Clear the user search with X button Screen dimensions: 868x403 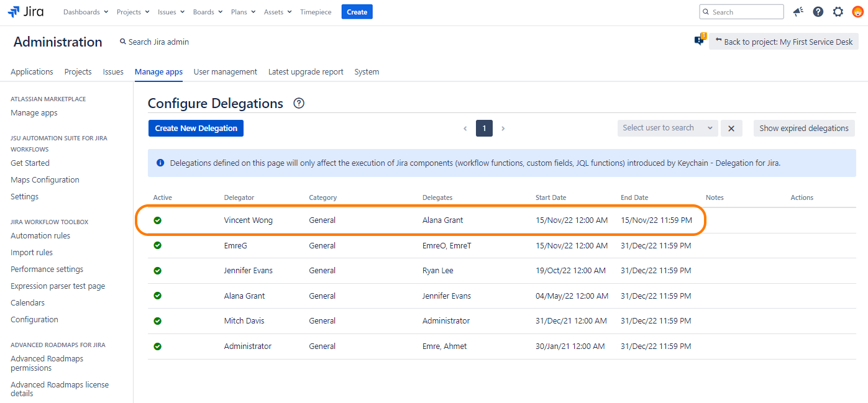(731, 129)
